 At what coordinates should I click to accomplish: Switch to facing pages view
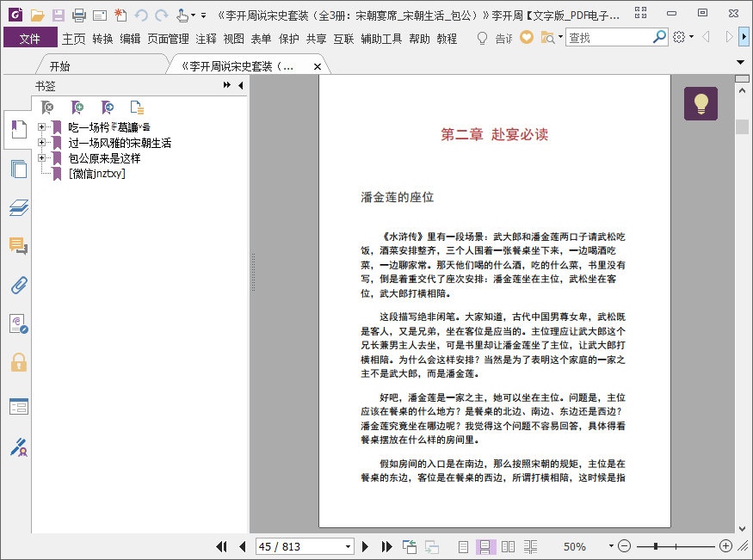(x=508, y=546)
